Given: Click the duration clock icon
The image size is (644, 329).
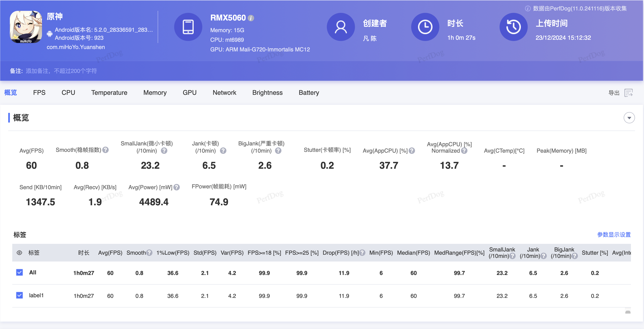Looking at the screenshot, I should pyautogui.click(x=425, y=27).
